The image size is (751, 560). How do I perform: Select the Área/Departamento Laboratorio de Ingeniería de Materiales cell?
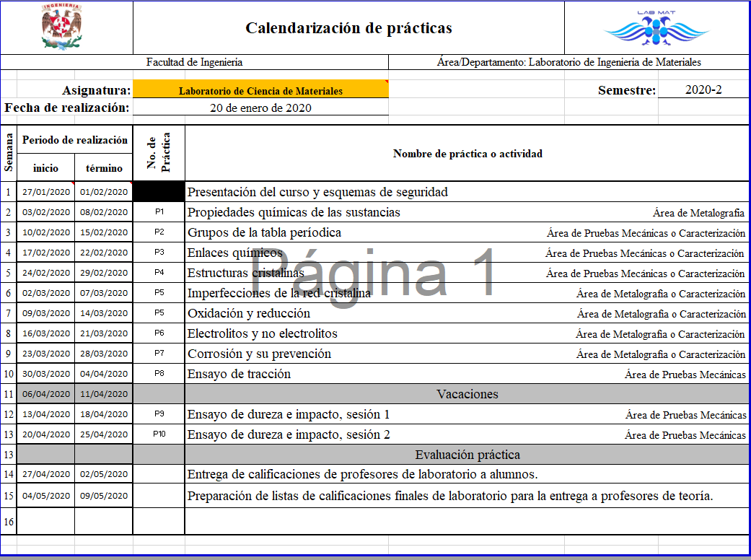coord(568,62)
